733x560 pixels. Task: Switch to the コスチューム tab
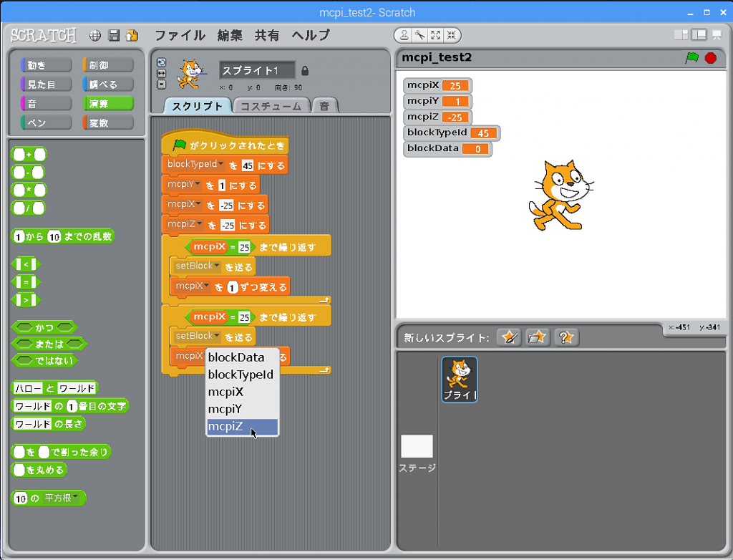(x=271, y=106)
